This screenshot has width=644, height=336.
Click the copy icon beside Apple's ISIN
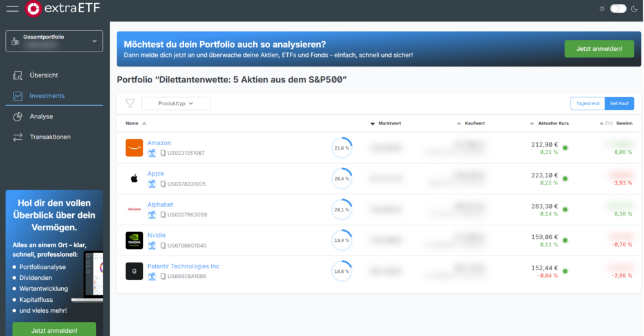click(x=163, y=184)
